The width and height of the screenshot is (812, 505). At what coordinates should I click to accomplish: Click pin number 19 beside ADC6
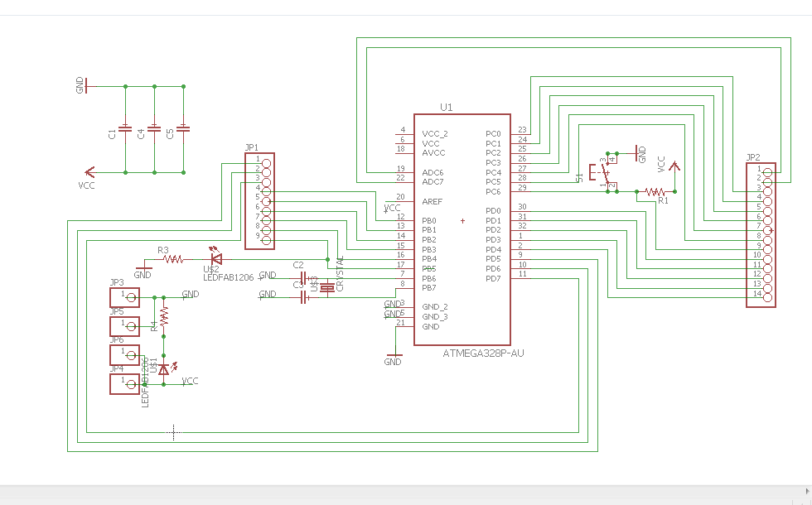[401, 169]
